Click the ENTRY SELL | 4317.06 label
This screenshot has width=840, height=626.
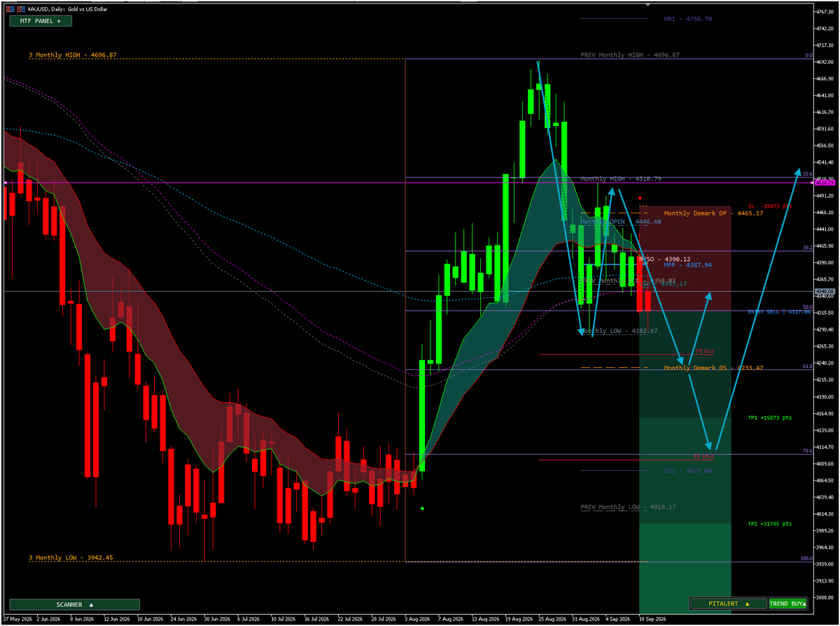[779, 311]
